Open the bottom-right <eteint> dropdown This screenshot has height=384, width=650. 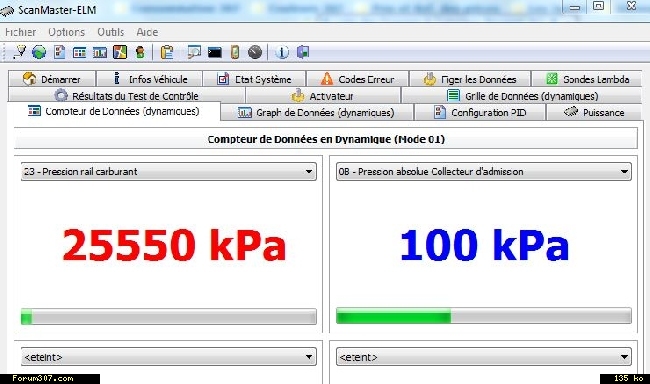click(x=484, y=357)
